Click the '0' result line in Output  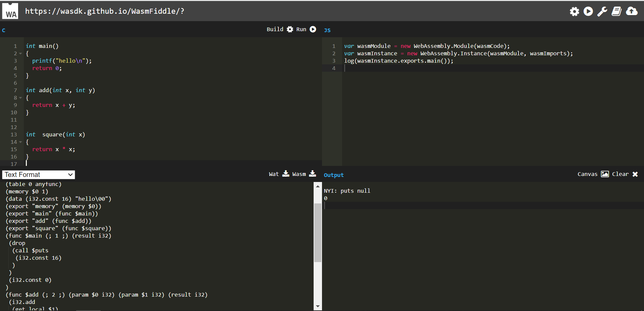(x=326, y=198)
